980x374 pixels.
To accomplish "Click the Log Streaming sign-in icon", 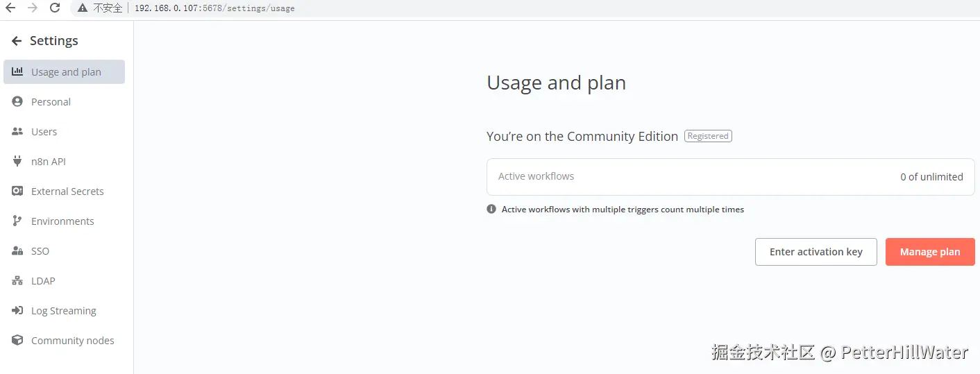I will [x=17, y=310].
